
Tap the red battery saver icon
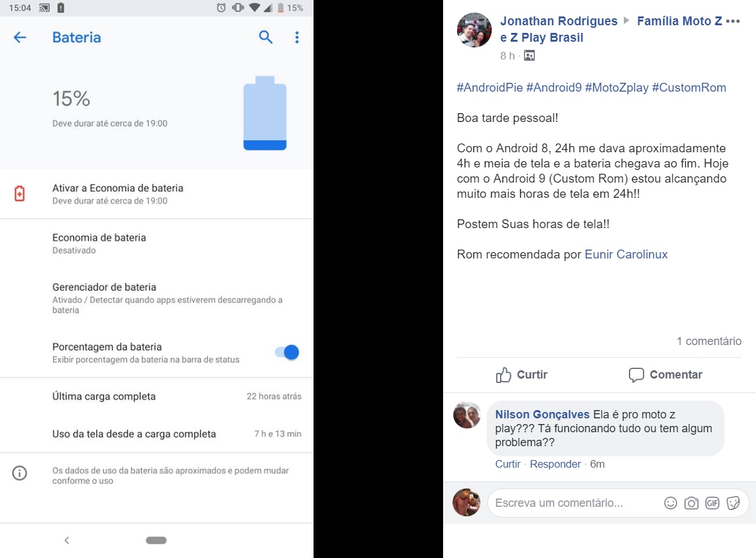click(x=20, y=194)
